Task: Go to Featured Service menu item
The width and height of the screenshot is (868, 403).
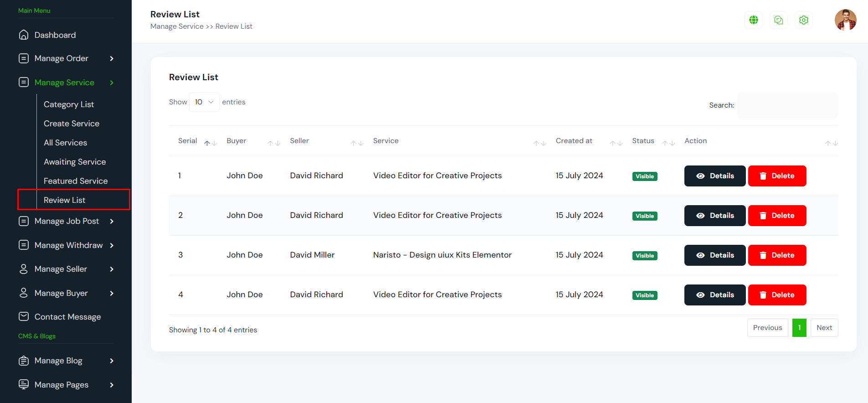Action: 76,181
